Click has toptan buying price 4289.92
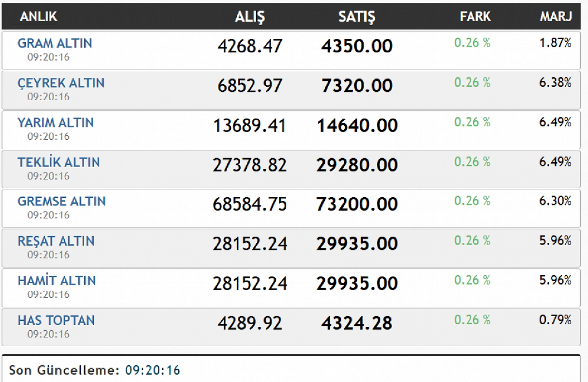 (250, 323)
